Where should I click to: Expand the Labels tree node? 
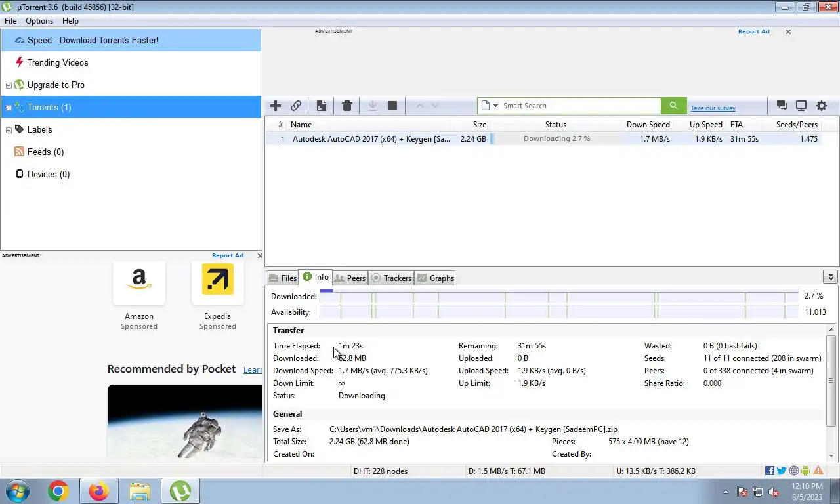pyautogui.click(x=9, y=130)
